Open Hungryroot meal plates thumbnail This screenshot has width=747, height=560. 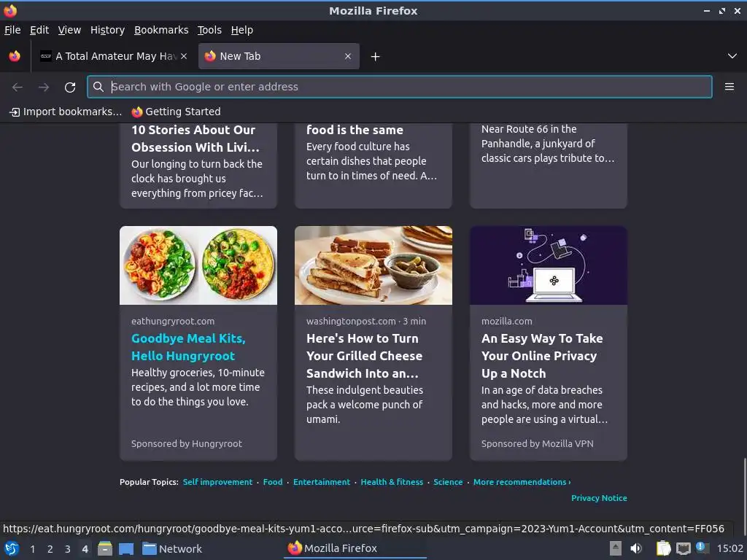coord(198,265)
